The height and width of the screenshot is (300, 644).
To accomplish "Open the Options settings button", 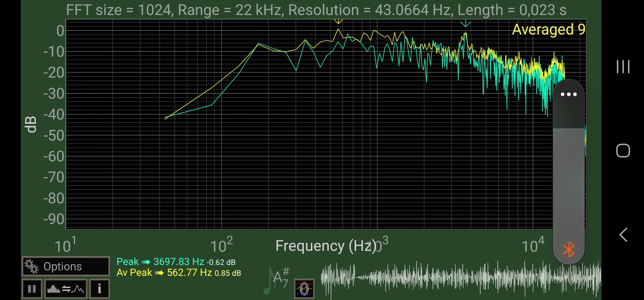I will (x=66, y=266).
